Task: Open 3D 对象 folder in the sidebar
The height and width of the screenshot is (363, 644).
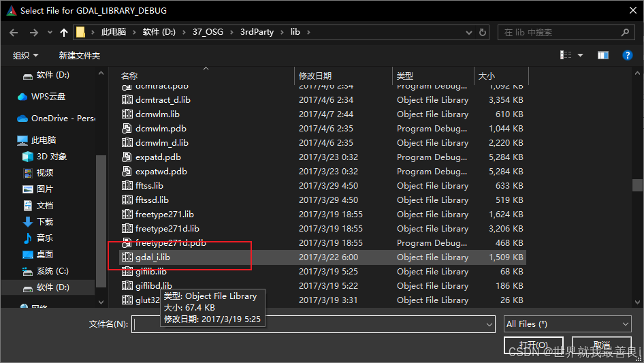Action: [44, 157]
